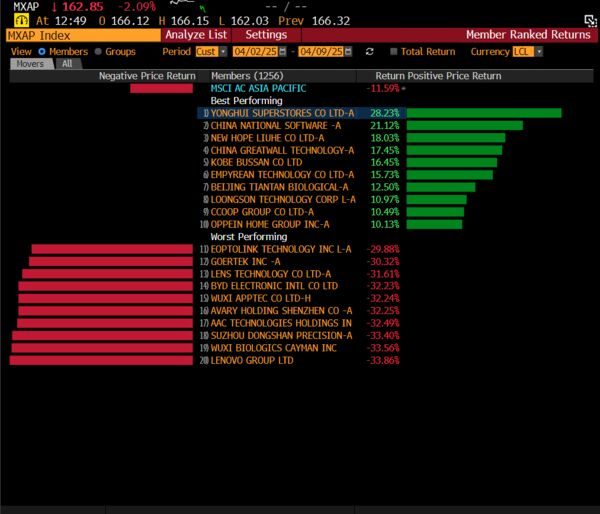The image size is (600, 514).
Task: Select GOERTEK INC -A
Action: (245, 262)
